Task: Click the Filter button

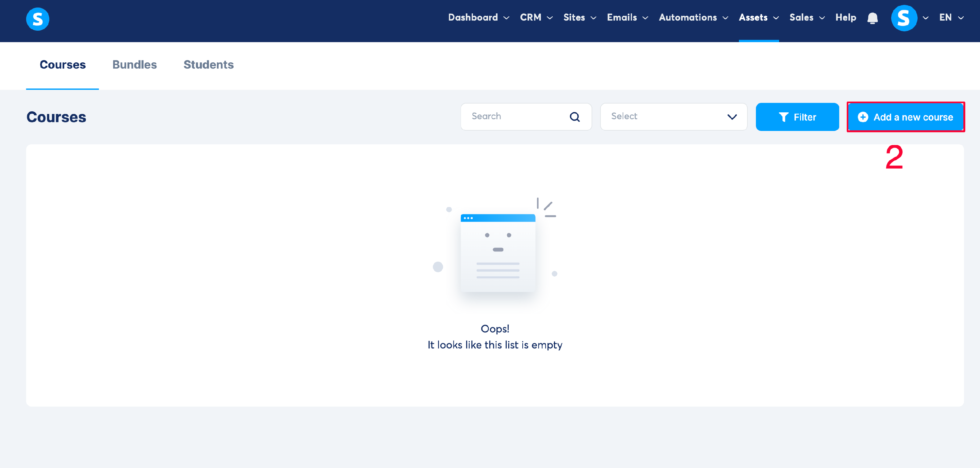Action: (797, 117)
